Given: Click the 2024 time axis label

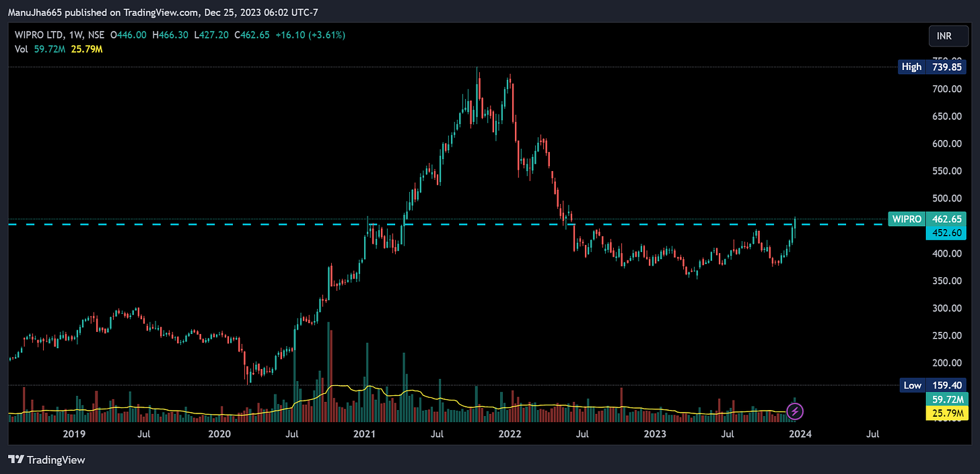Looking at the screenshot, I should coord(800,434).
